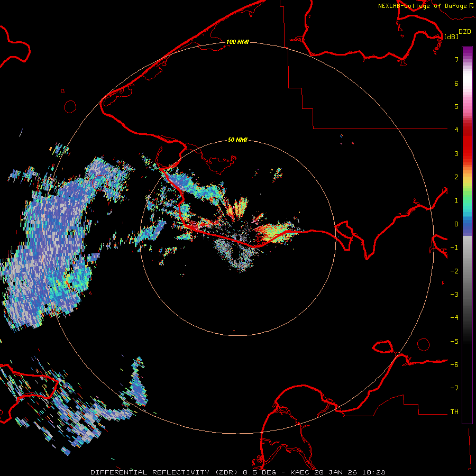Screen dimensions: 476x476
Task: Click the 50 NMI range ring label
Action: pos(237,140)
